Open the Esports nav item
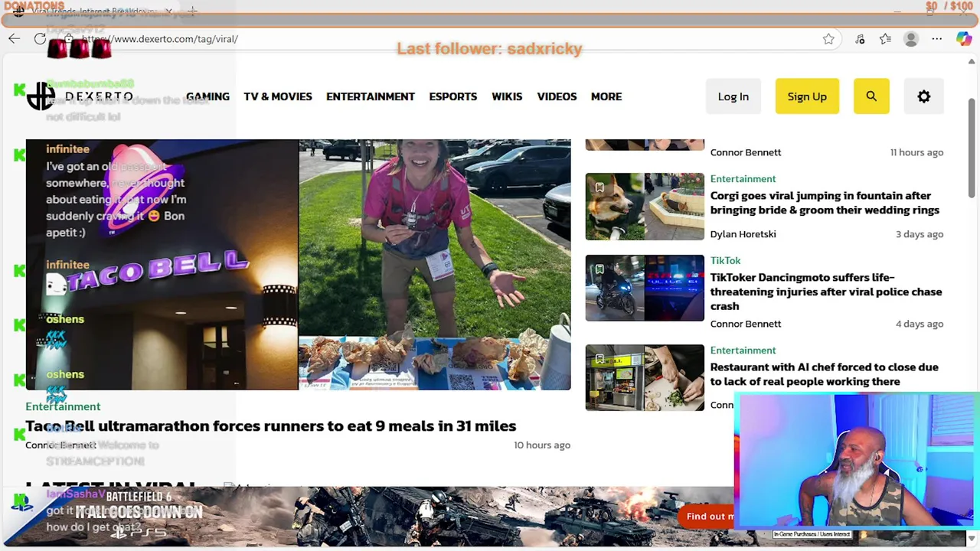This screenshot has height=551, width=980. [453, 96]
